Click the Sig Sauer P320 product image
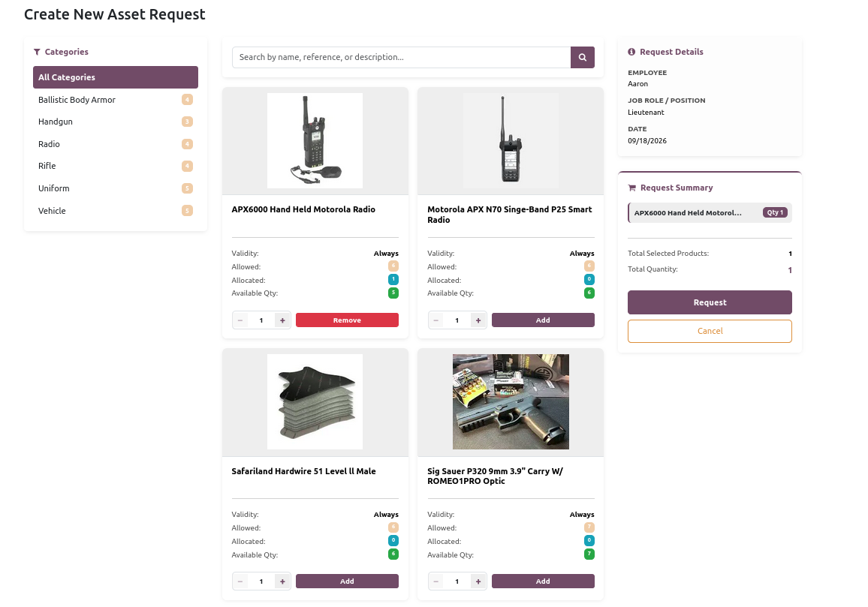 (x=511, y=401)
